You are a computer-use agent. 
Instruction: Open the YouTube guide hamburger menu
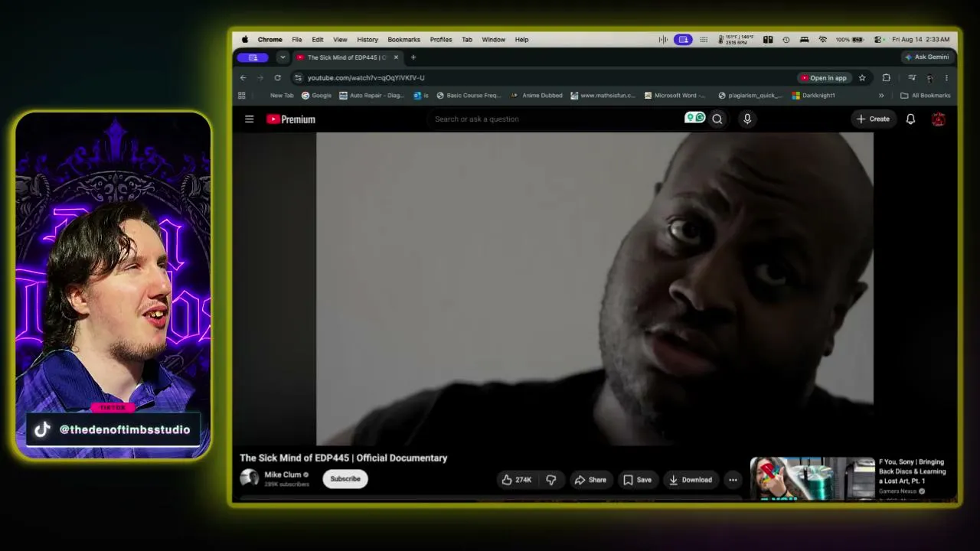(x=249, y=119)
